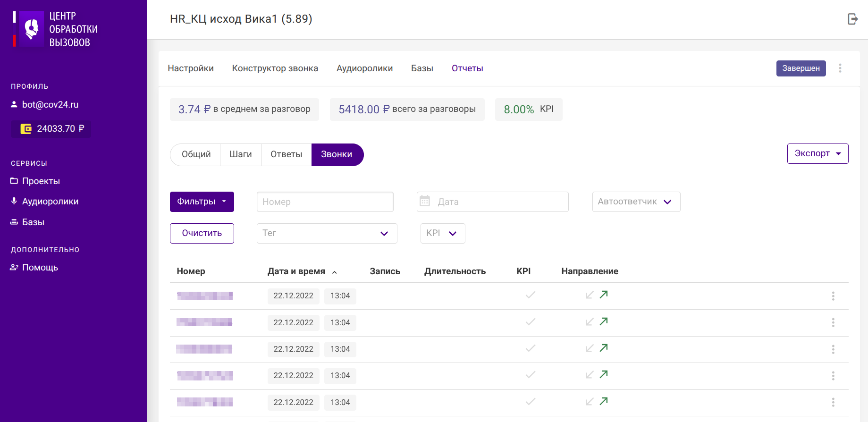Click the Центр обработки вызовов logo
Image resolution: width=868 pixels, height=422 pixels.
[55, 29]
